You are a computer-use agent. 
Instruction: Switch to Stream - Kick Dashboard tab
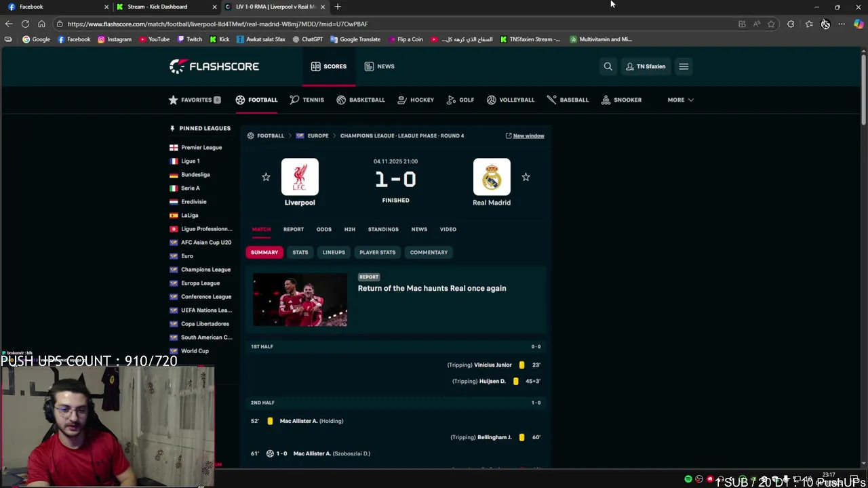pos(166,7)
